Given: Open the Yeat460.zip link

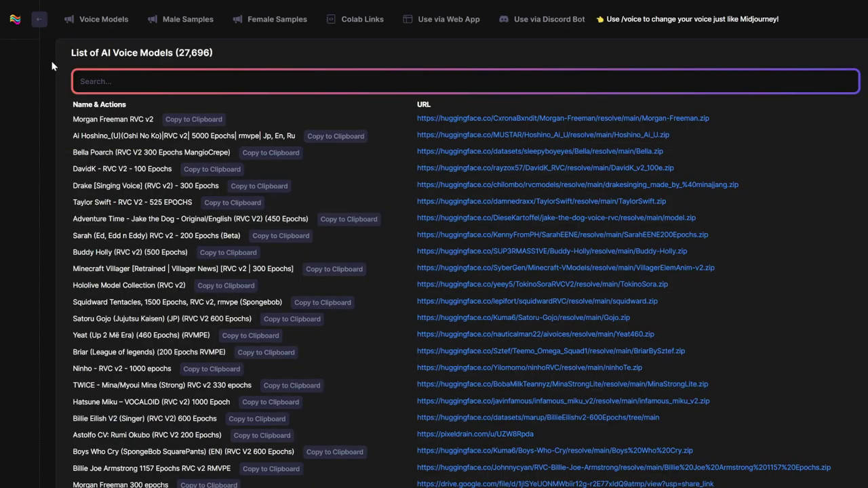Looking at the screenshot, I should [x=536, y=334].
